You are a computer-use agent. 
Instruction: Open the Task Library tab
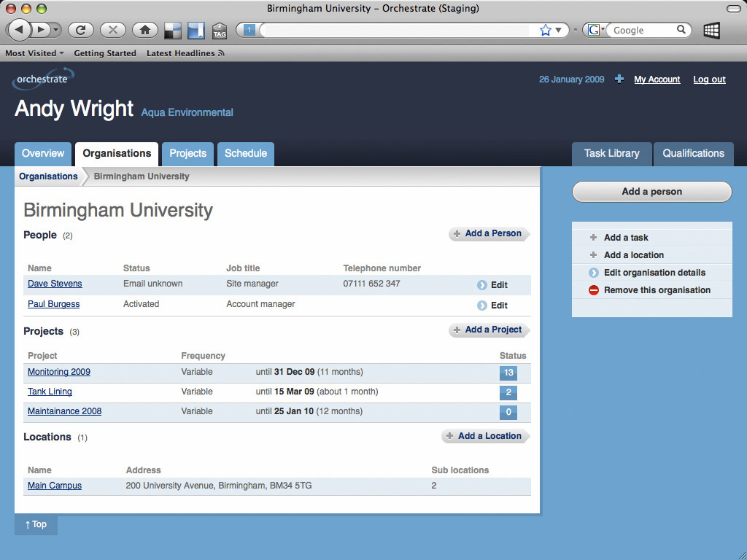tap(611, 153)
